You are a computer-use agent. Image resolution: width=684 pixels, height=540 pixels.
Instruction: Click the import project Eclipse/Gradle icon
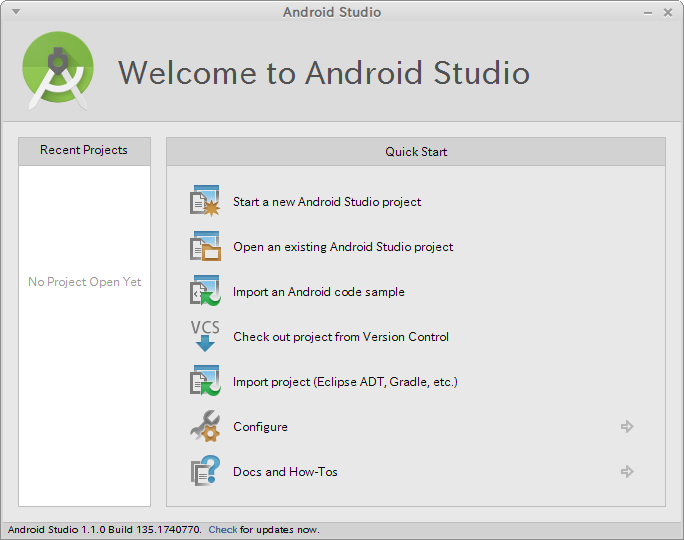205,381
